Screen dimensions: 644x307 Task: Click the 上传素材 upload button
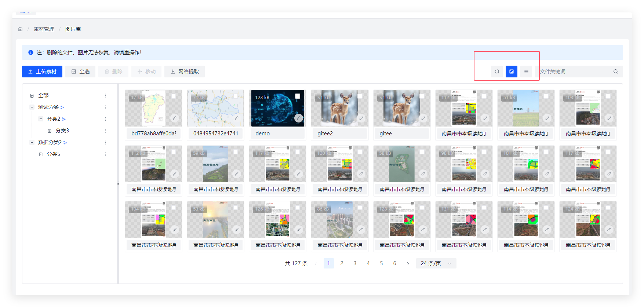click(42, 72)
